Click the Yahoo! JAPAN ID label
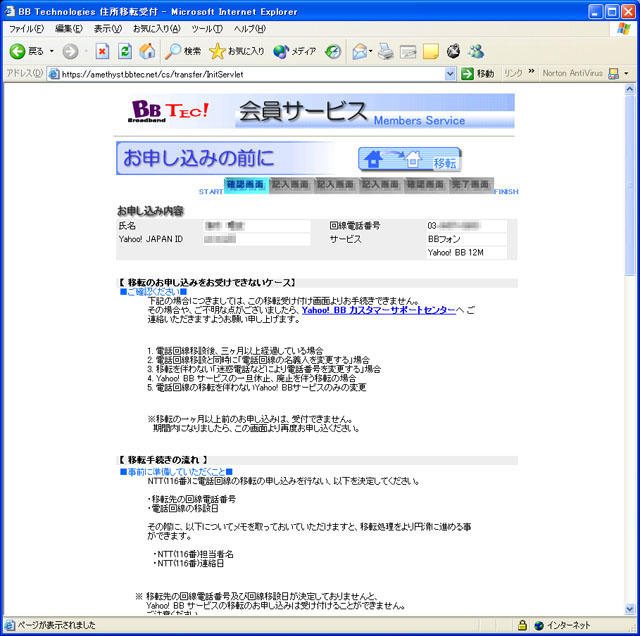The width and height of the screenshot is (640, 636). click(x=151, y=239)
